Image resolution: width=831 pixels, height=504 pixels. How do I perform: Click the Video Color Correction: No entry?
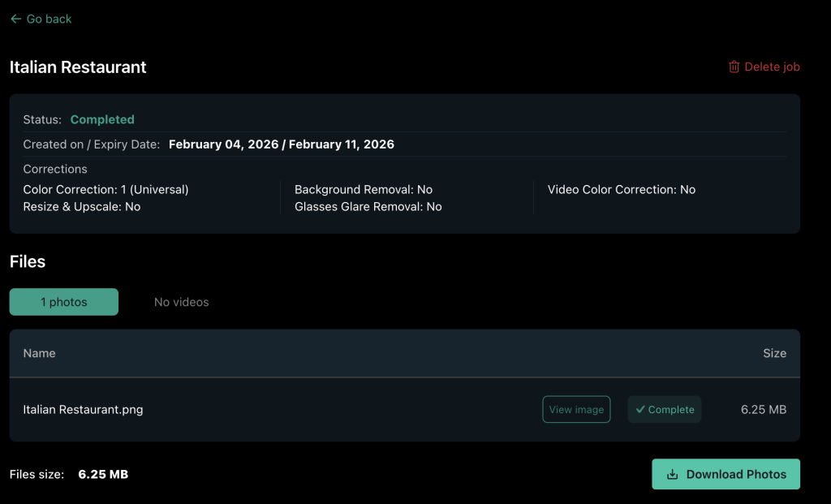(621, 189)
